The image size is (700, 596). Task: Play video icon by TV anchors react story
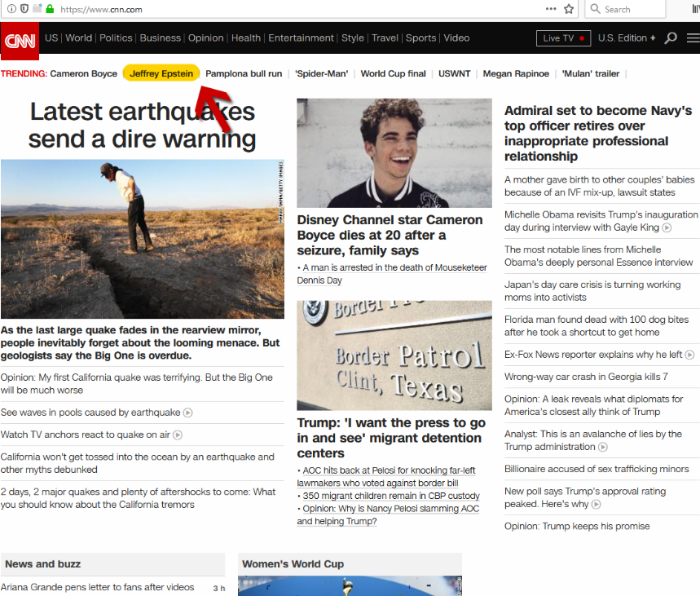pos(177,435)
